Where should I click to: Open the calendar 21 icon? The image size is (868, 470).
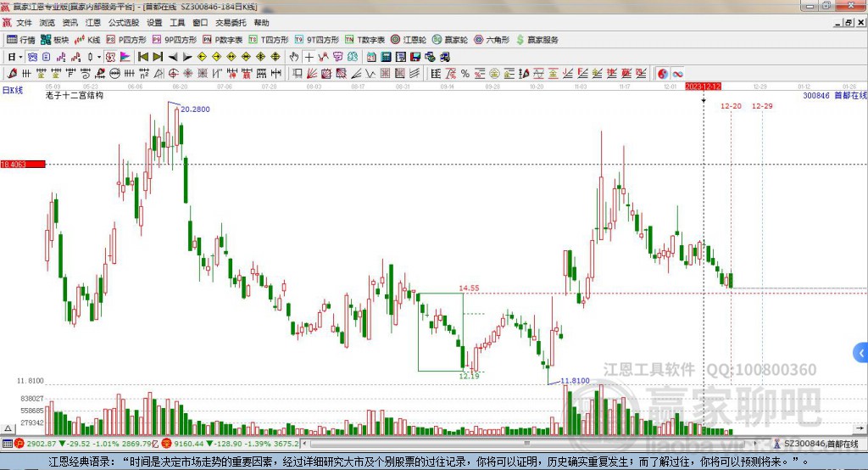point(371,57)
